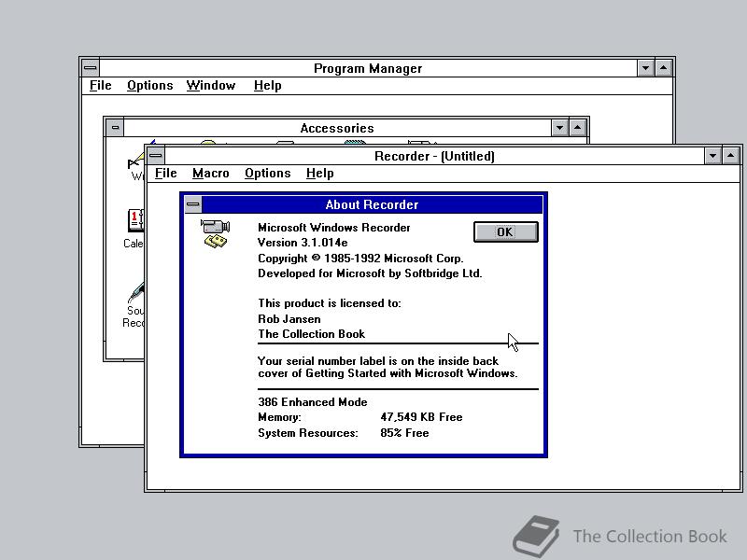
Task: Maximize the Recorder window
Action: tap(731, 156)
